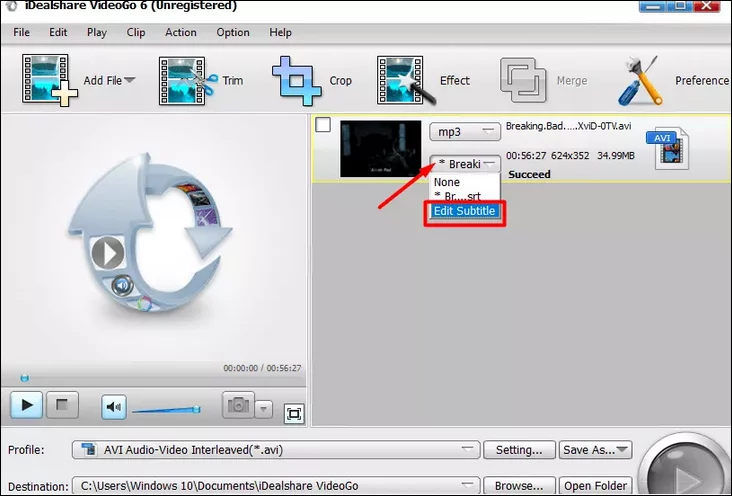Image resolution: width=732 pixels, height=496 pixels.
Task: Take a snapshot with the camera icon
Action: coord(239,406)
